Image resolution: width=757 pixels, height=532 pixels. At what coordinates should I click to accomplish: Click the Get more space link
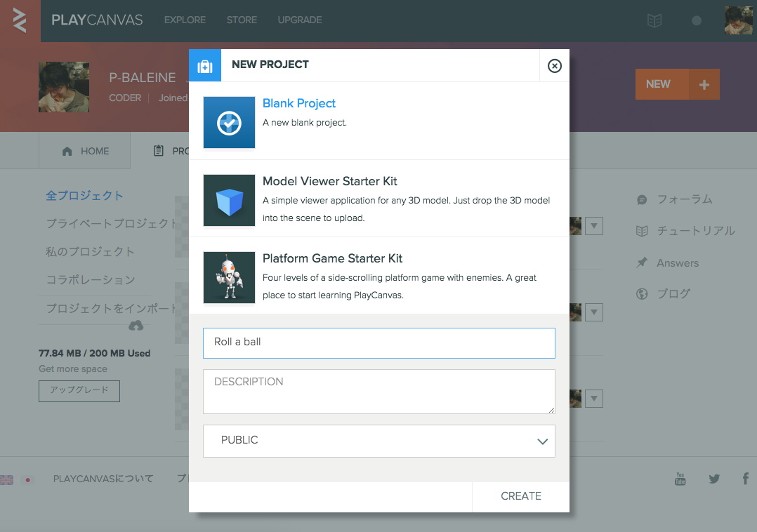tap(73, 369)
